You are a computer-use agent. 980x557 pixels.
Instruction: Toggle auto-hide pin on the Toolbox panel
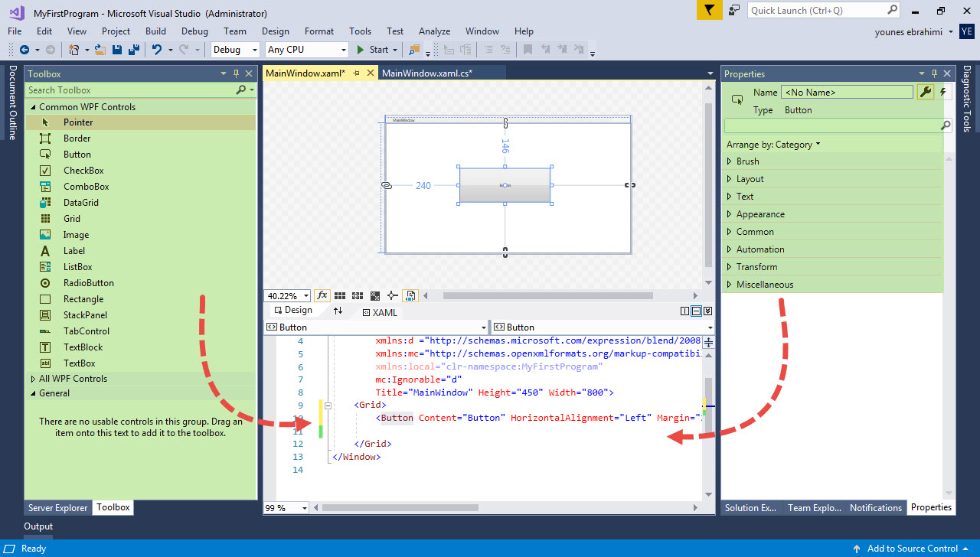[237, 73]
